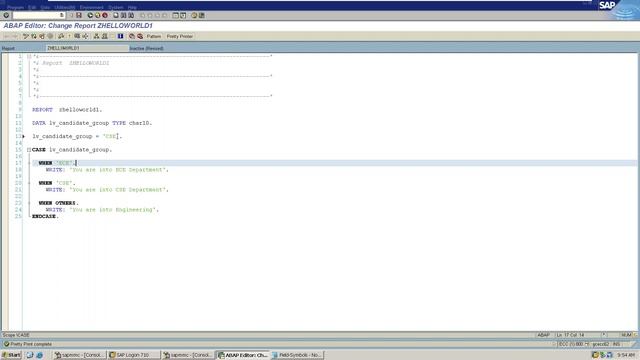640x360 pixels.
Task: Open the Utilities menu
Action: (x=65, y=7)
